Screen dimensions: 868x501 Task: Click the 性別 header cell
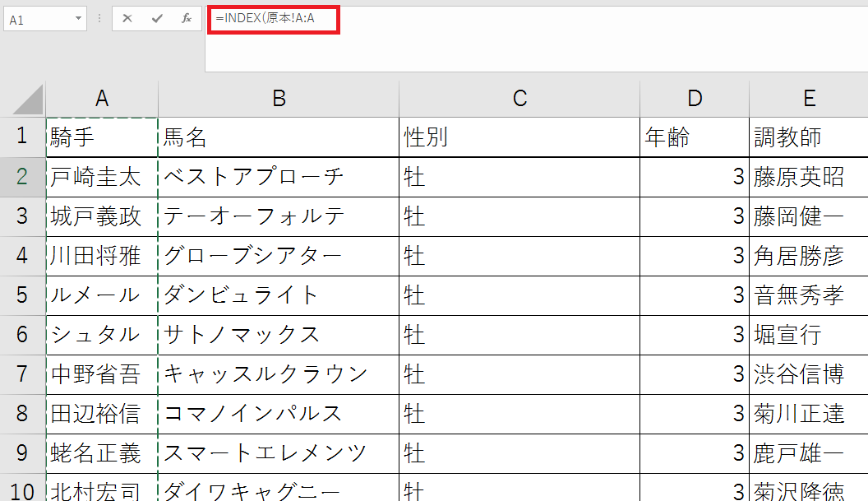click(x=519, y=137)
